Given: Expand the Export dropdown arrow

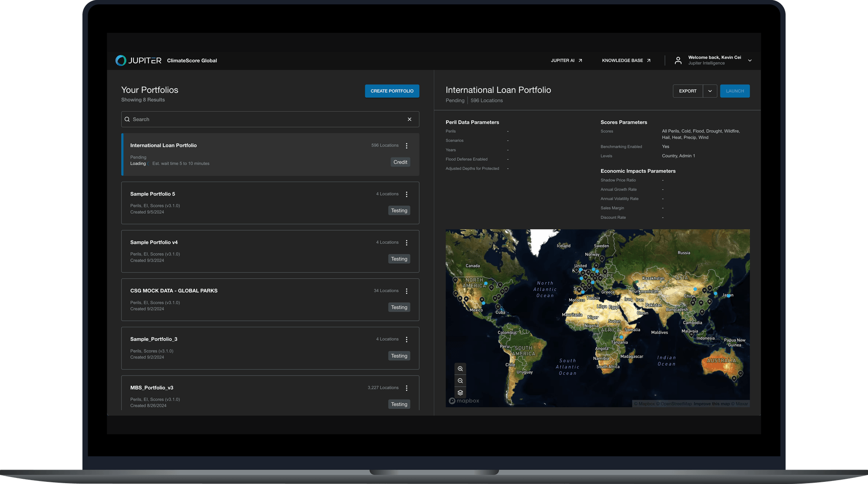Looking at the screenshot, I should [x=710, y=91].
